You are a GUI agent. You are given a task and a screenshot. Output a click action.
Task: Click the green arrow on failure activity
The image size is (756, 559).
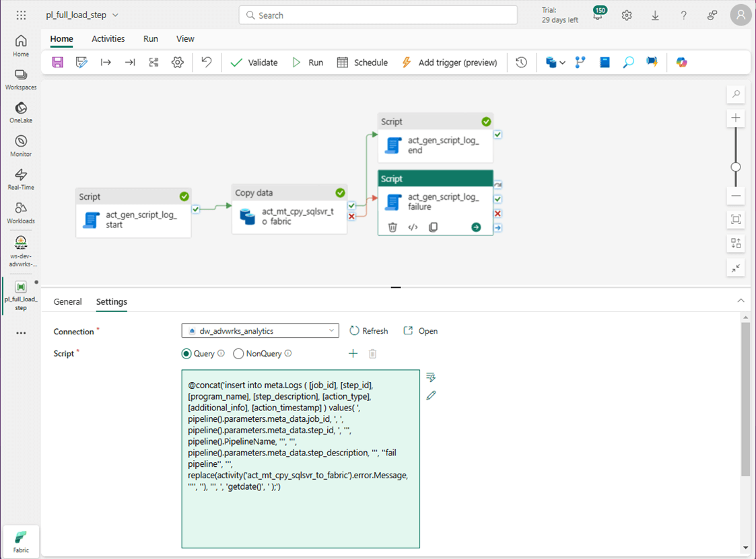point(476,227)
